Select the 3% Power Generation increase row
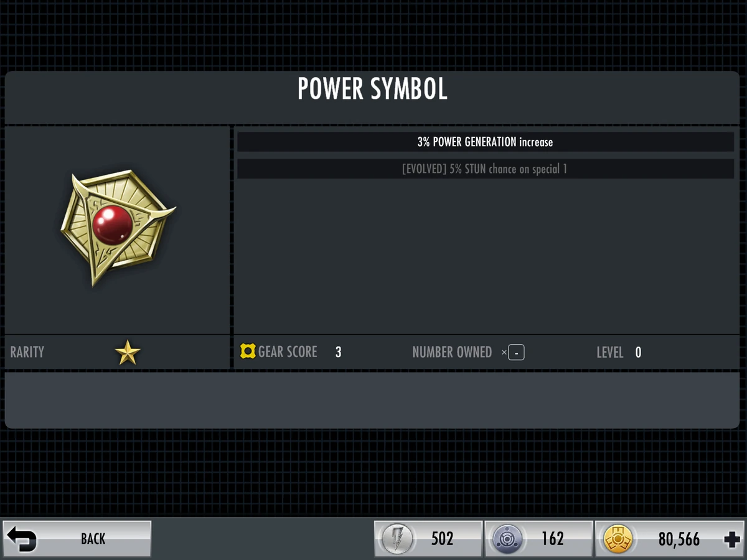The width and height of the screenshot is (747, 560). [x=486, y=142]
